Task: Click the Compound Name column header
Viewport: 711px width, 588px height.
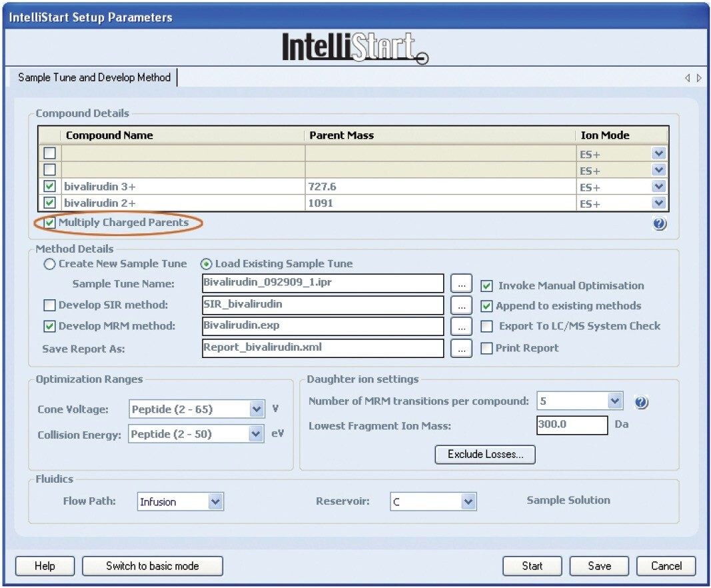Action: pos(183,135)
